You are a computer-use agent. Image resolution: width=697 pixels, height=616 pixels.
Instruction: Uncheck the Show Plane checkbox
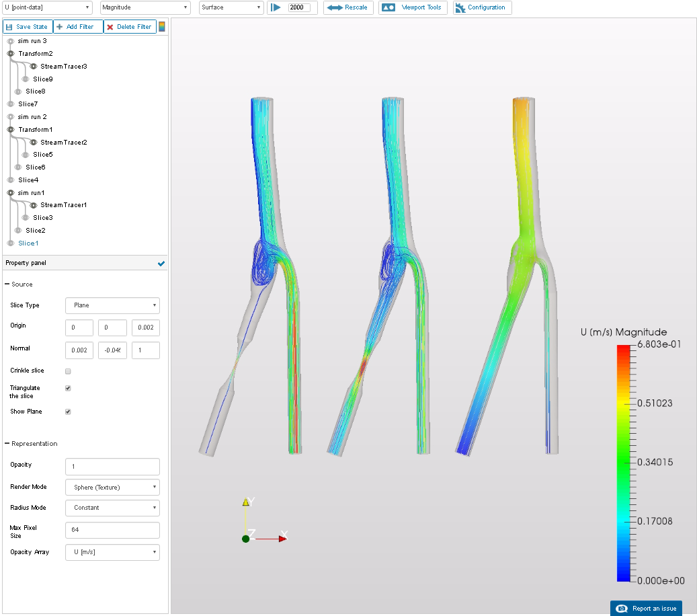[x=68, y=412]
